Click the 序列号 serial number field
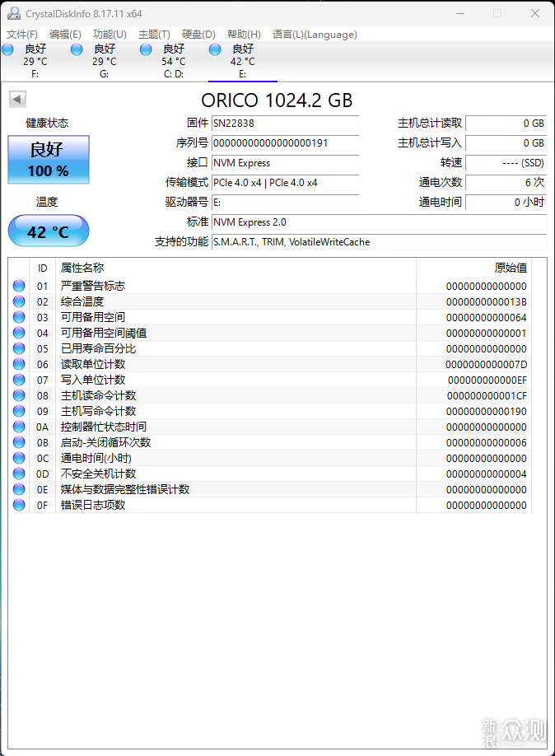 (x=286, y=143)
